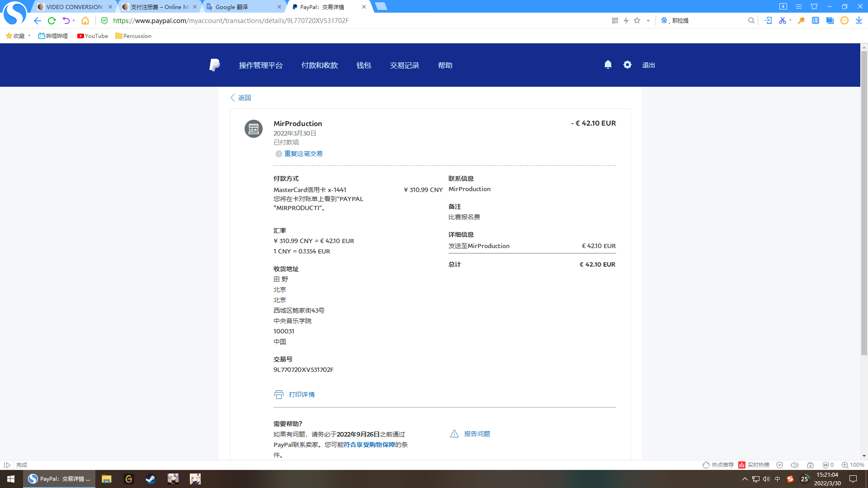Expand the undo history dropdown arrow

[x=74, y=21]
